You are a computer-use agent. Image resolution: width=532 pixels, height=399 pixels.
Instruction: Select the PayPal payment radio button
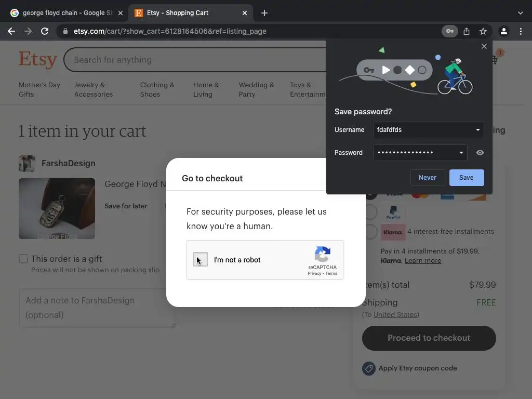371,212
